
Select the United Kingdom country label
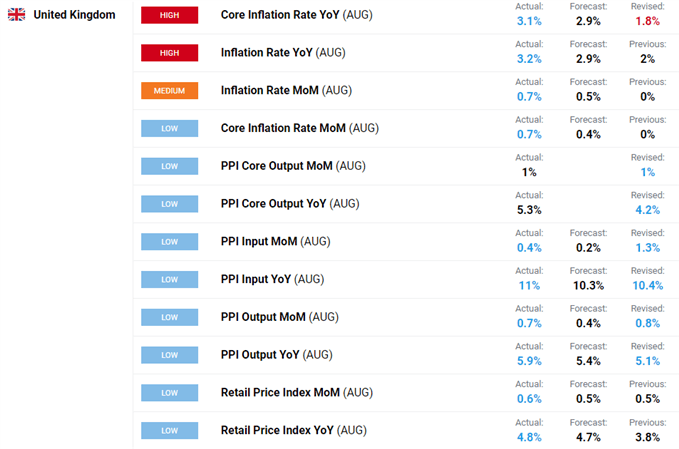point(74,15)
